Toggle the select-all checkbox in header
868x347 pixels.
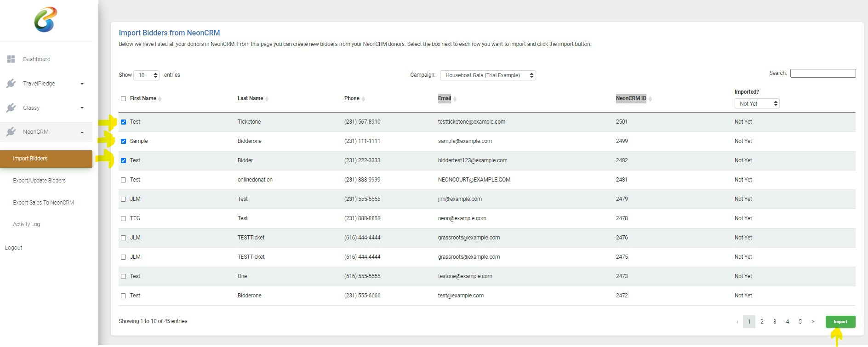coord(123,98)
